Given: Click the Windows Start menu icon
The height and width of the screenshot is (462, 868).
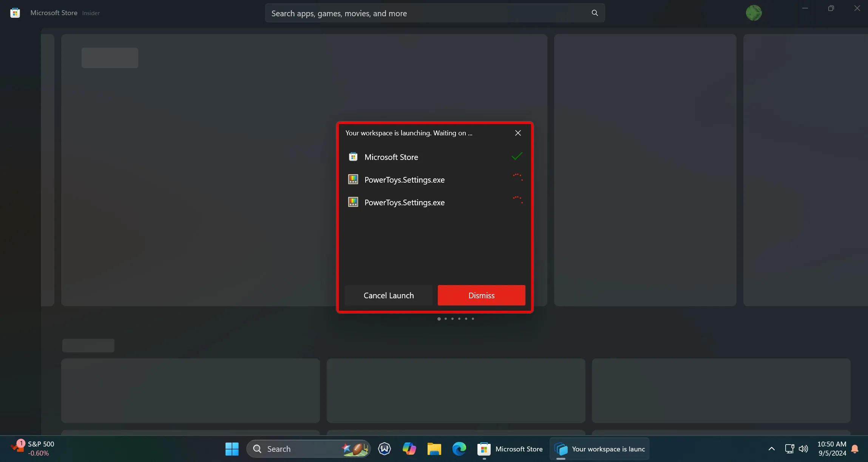Looking at the screenshot, I should point(232,449).
